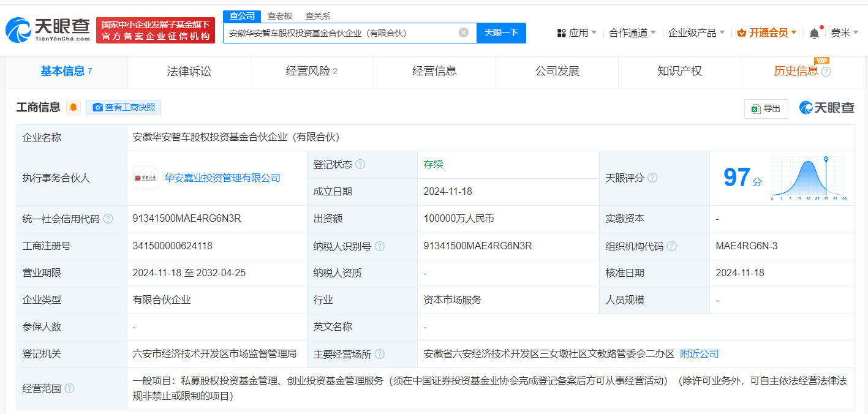The width and height of the screenshot is (868, 414).
Task: Switch to the 法律诉讼 tab
Action: [x=189, y=71]
